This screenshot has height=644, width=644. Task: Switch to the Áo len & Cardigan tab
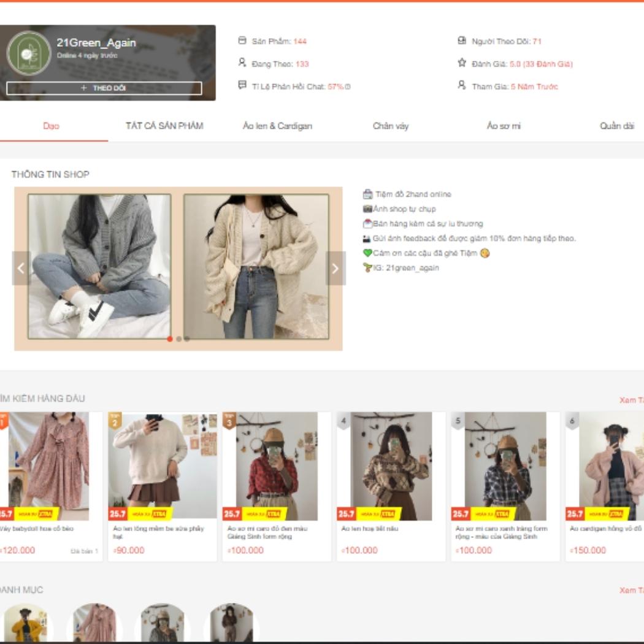tap(277, 126)
